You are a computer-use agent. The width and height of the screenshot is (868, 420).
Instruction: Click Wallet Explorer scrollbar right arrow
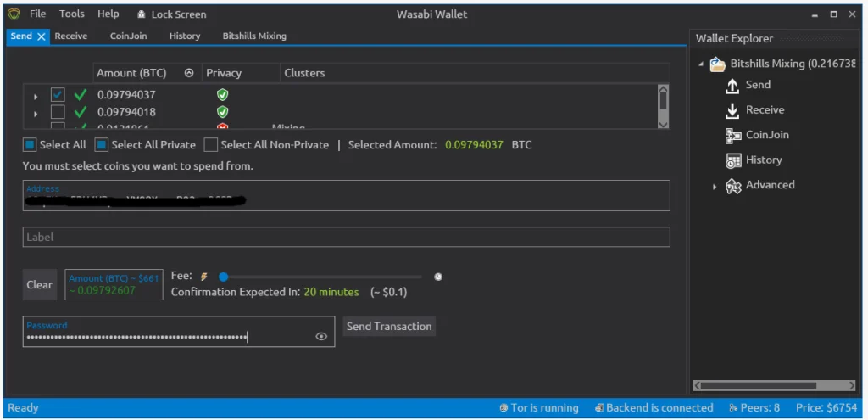point(851,385)
